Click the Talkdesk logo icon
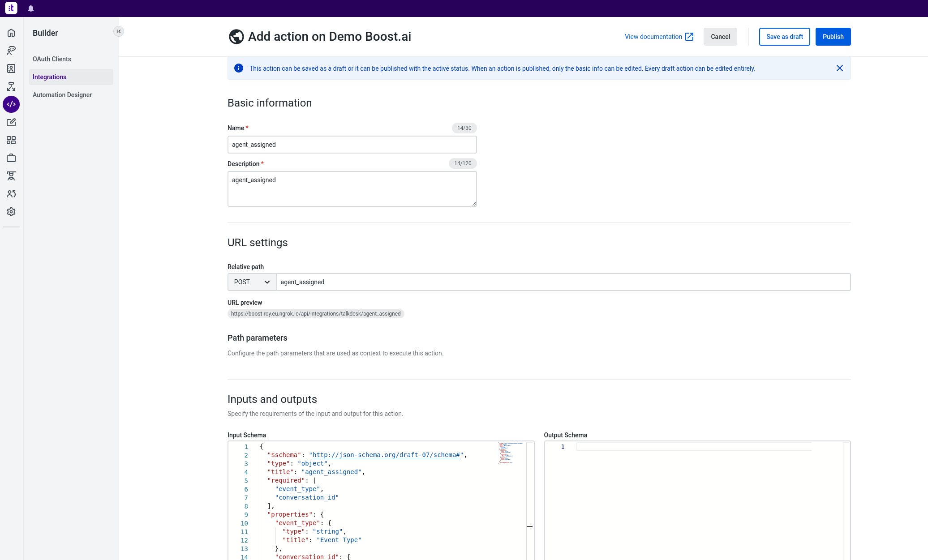The height and width of the screenshot is (560, 928). point(11,8)
